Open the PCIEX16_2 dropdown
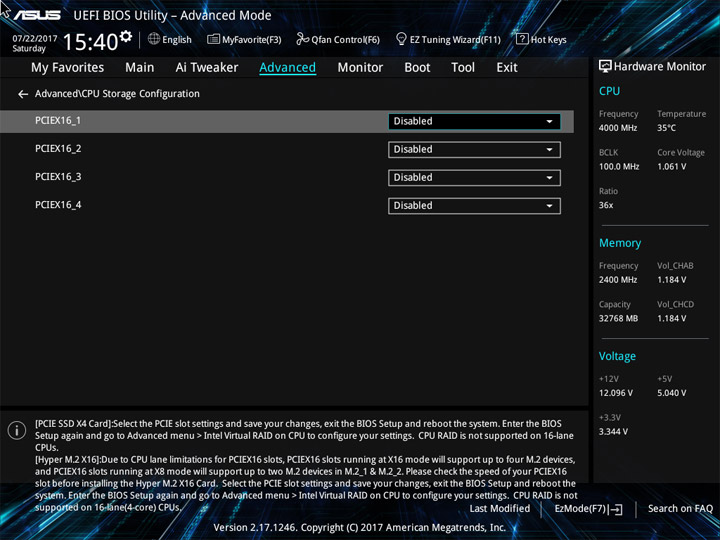 coord(474,150)
